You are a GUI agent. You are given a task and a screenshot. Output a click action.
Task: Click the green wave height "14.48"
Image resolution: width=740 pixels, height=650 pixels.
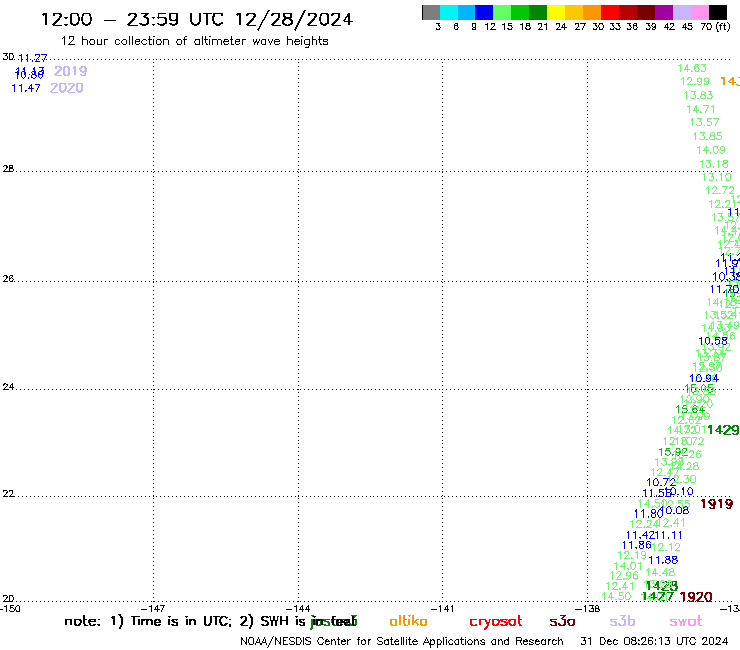click(x=660, y=573)
